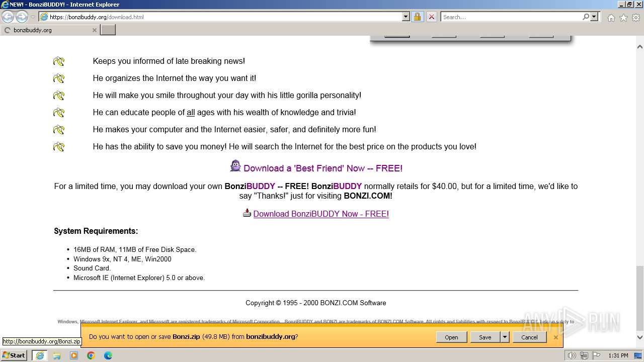Expand the Save options dropdown arrow
The height and width of the screenshot is (362, 644).
point(505,337)
